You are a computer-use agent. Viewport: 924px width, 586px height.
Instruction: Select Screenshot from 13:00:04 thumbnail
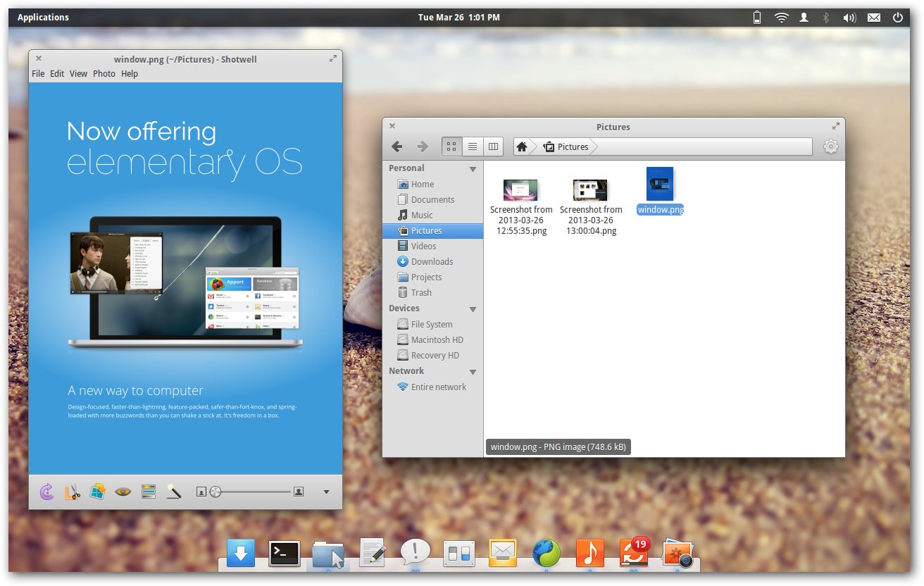click(590, 189)
